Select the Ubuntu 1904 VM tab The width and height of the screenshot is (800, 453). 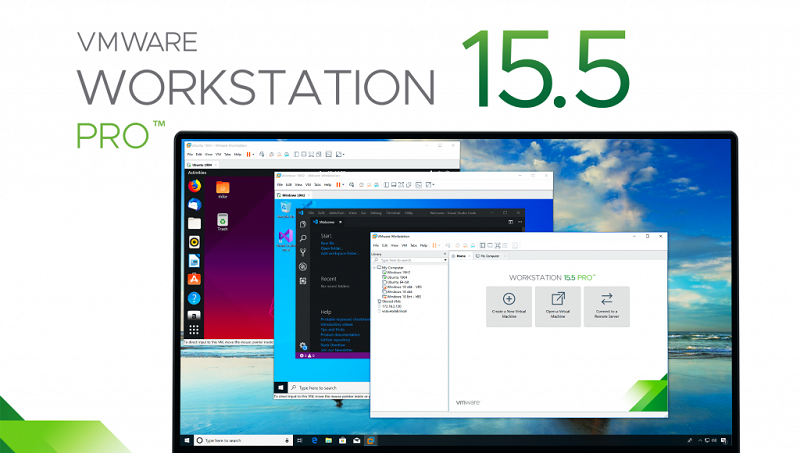202,165
